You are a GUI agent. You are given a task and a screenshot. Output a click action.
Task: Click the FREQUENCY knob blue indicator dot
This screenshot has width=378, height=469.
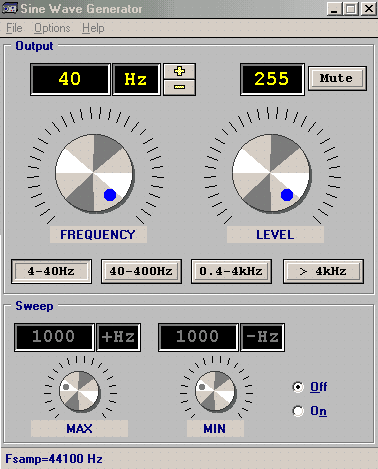point(110,195)
